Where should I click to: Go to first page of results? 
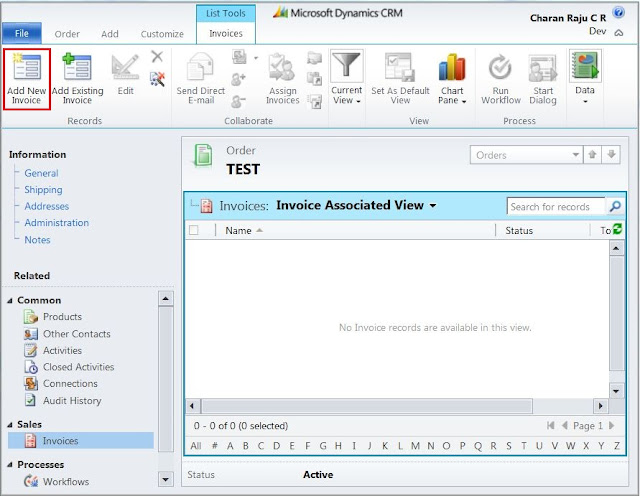pyautogui.click(x=551, y=425)
